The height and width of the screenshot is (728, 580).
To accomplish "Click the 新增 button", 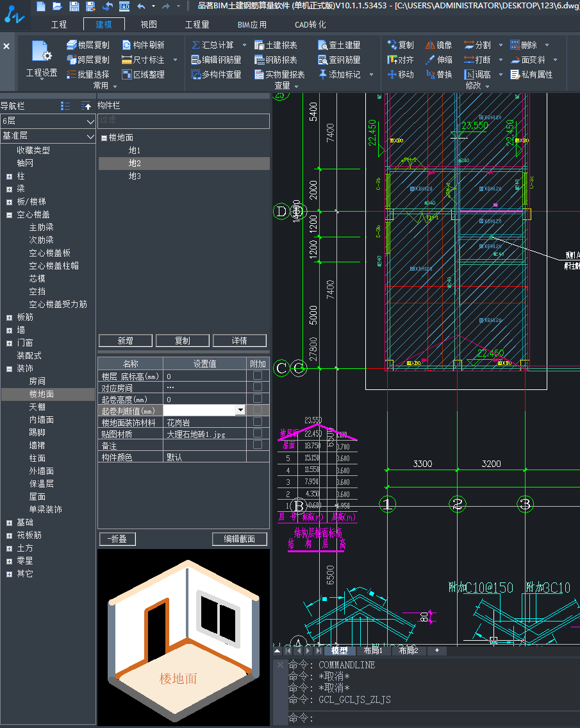I will tap(125, 341).
